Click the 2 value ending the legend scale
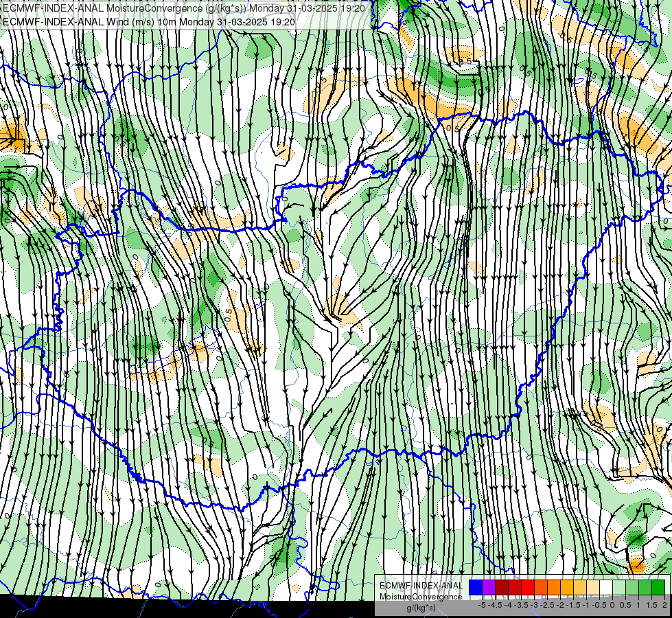 [664, 605]
